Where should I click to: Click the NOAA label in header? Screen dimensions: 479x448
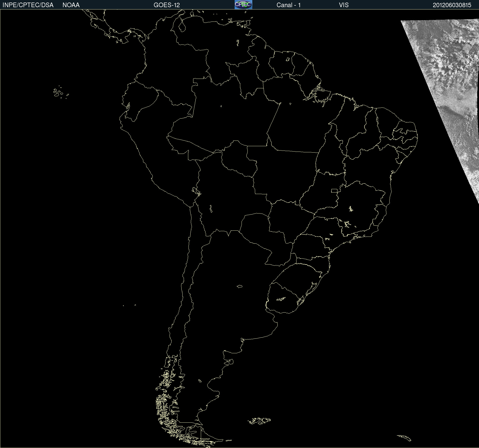(x=71, y=5)
